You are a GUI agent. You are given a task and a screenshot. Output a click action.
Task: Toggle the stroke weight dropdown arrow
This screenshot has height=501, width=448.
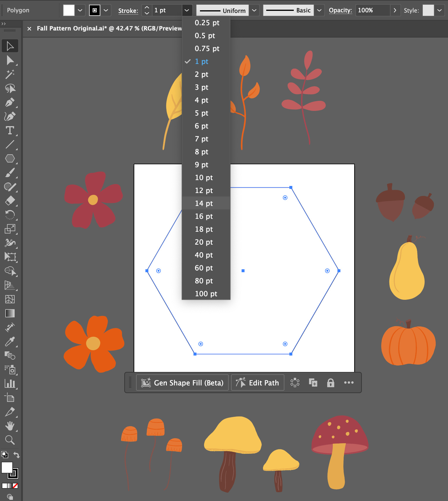[187, 10]
